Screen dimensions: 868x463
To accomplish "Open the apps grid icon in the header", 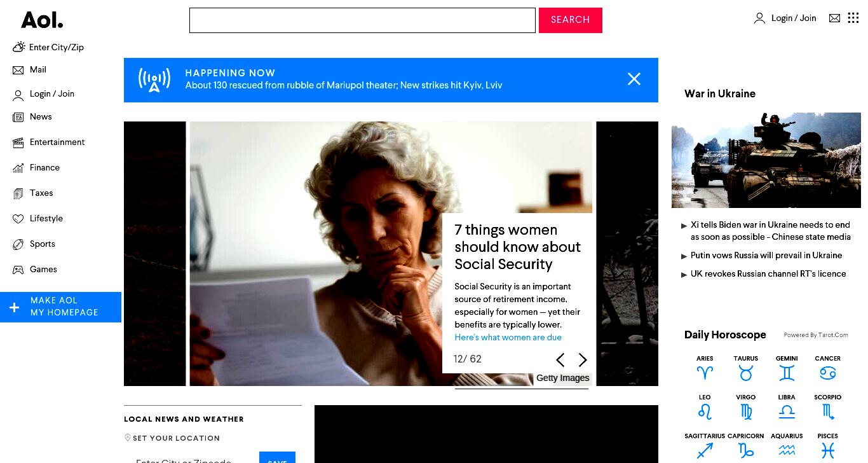I will 853,18.
